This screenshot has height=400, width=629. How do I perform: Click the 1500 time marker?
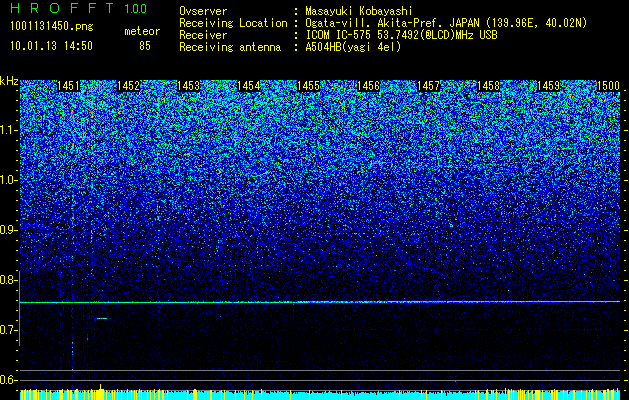pyautogui.click(x=608, y=86)
